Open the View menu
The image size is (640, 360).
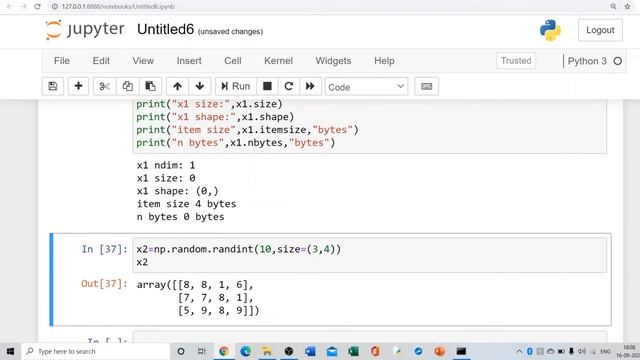click(x=143, y=61)
